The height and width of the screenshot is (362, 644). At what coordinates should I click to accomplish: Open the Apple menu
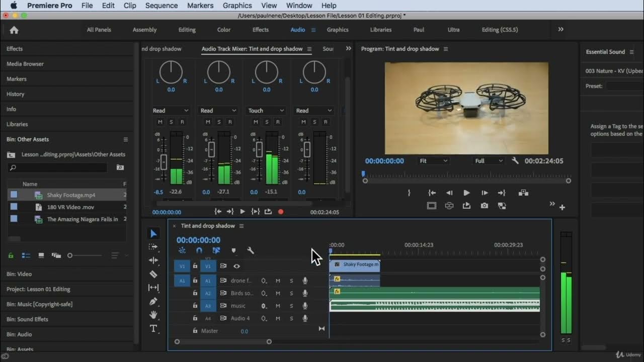point(14,6)
